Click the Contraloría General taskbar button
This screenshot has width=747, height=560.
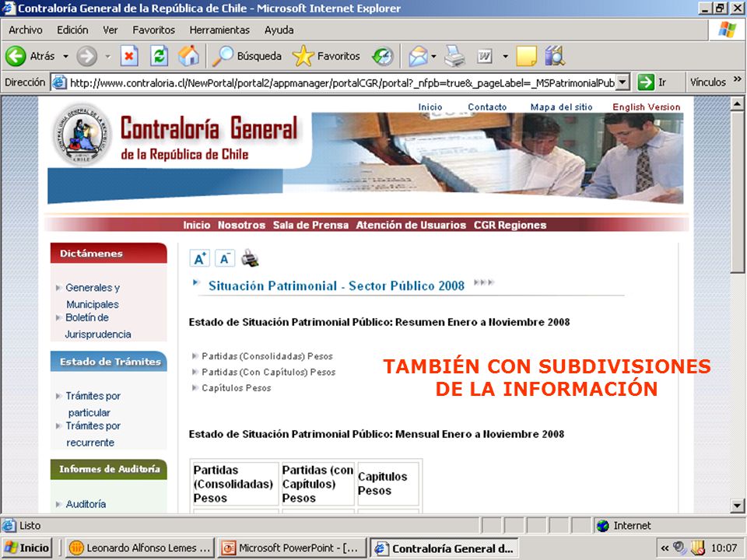[x=444, y=548]
